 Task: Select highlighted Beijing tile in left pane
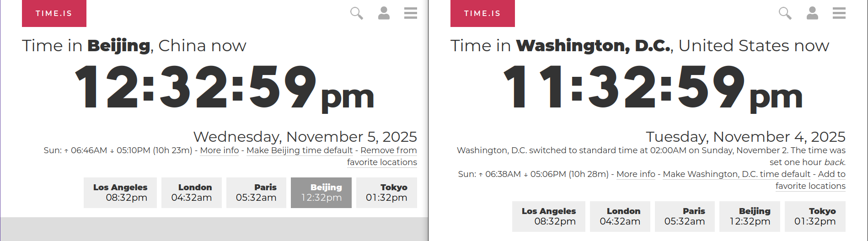point(321,193)
